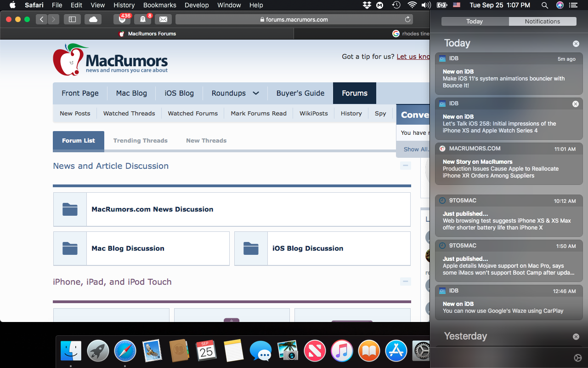Collapse iPhone, iPad, and iPod Touch section
The image size is (588, 368).
click(x=405, y=282)
